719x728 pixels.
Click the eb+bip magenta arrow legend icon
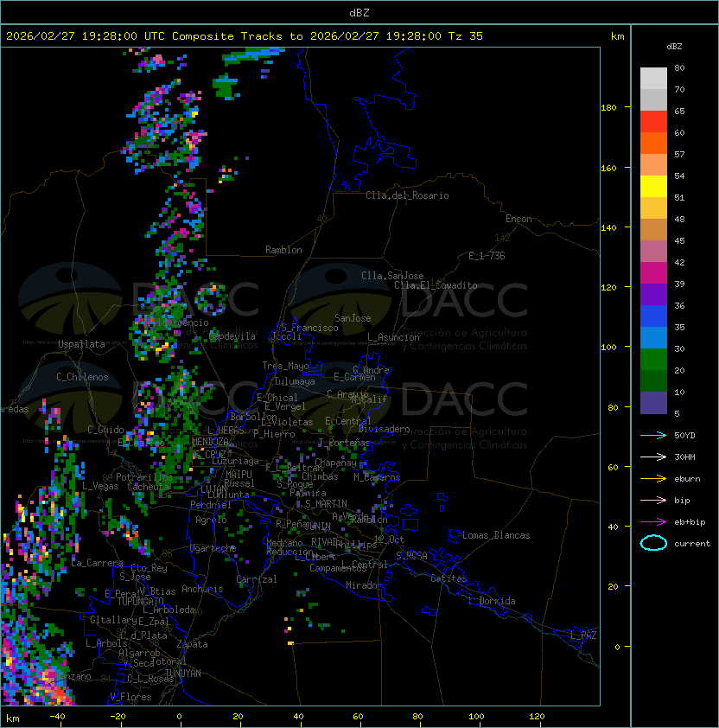click(x=653, y=522)
